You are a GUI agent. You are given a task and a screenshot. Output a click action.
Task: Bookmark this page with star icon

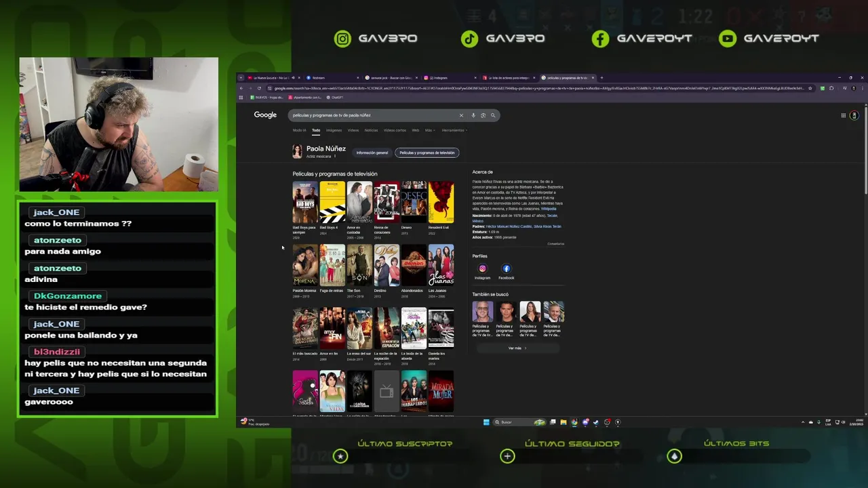pyautogui.click(x=810, y=88)
